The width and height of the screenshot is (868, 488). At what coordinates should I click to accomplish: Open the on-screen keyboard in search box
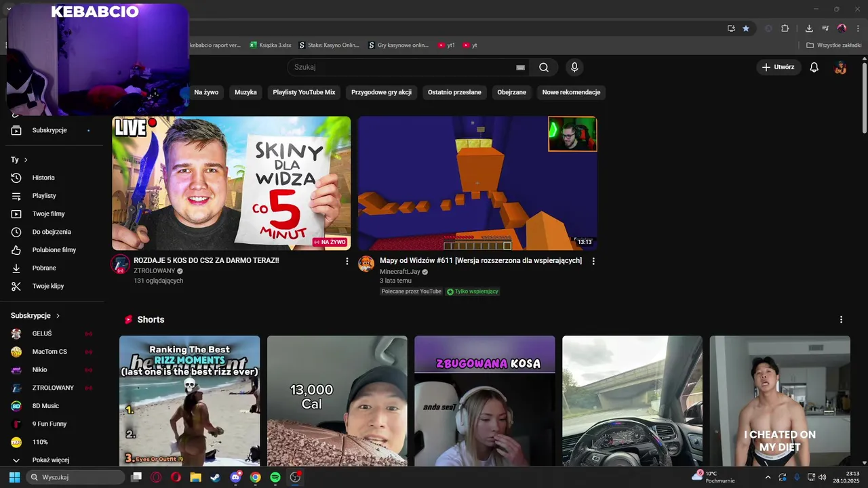tap(520, 67)
